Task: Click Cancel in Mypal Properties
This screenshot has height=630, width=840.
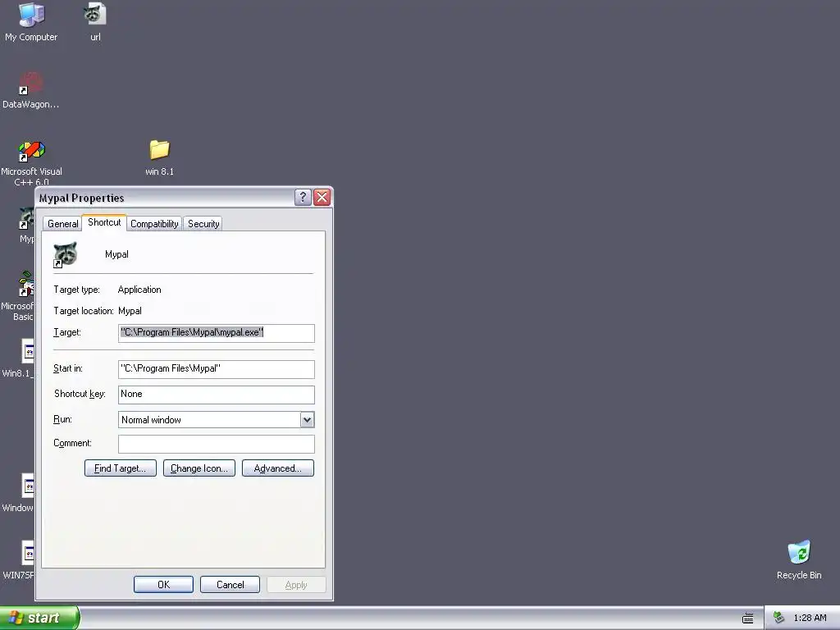Action: click(230, 584)
